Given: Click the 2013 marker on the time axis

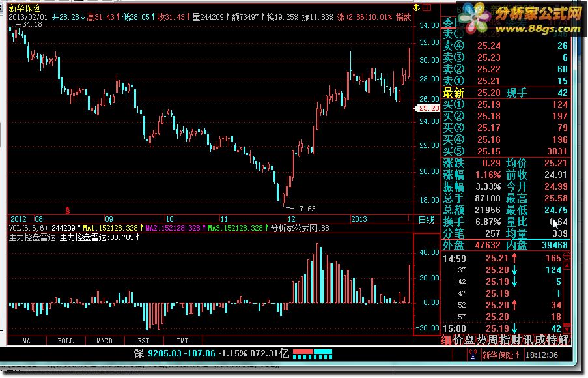Looking at the screenshot, I should pyautogui.click(x=359, y=219).
